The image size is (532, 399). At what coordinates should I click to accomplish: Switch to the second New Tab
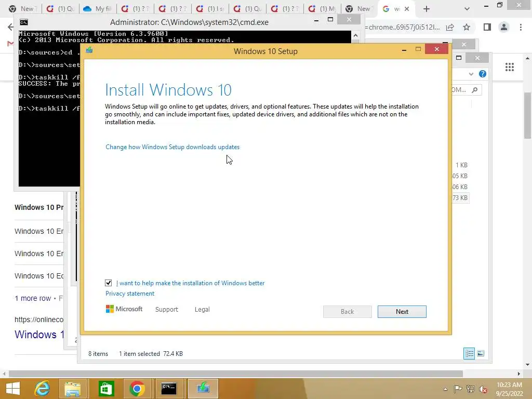click(x=359, y=9)
